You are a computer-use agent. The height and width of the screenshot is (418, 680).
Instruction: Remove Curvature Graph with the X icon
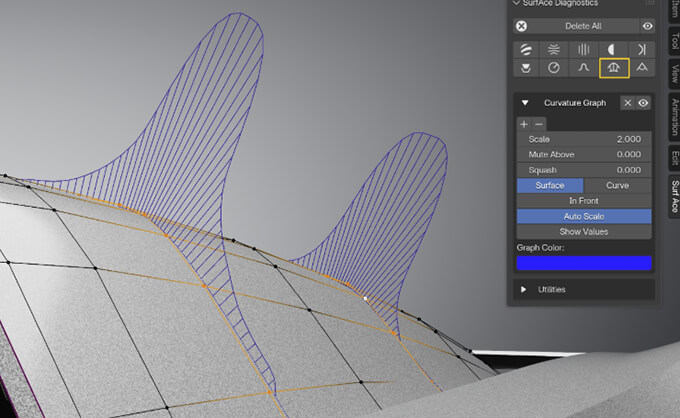coord(627,103)
